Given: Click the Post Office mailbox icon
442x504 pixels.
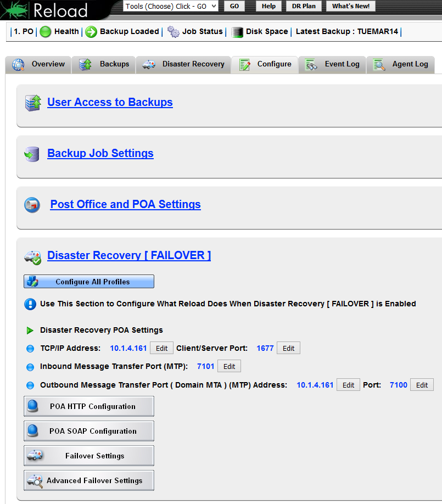Looking at the screenshot, I should (x=32, y=205).
